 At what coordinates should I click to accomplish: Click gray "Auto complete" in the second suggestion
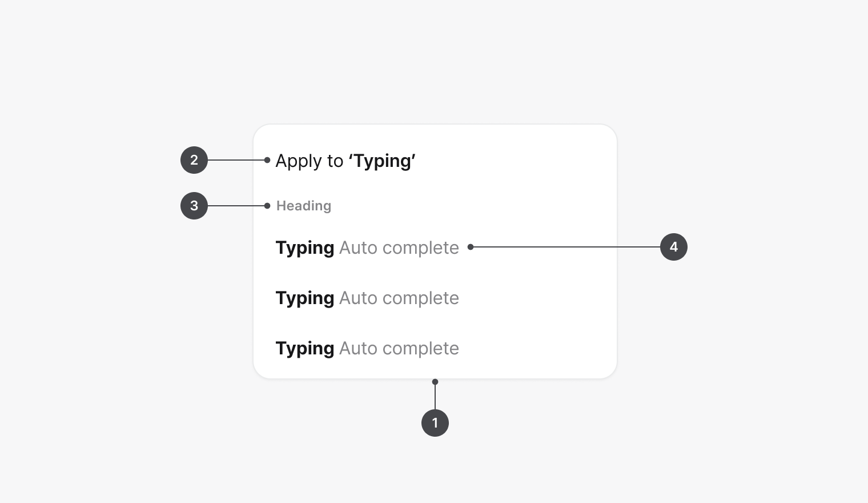click(399, 298)
